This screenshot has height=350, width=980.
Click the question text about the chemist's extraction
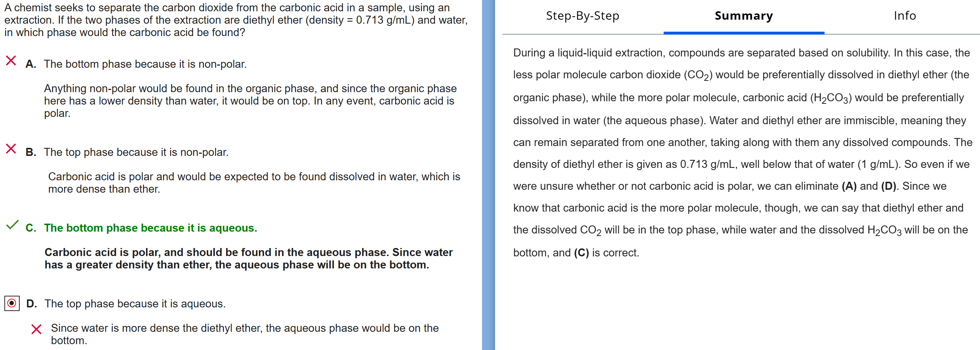236,20
